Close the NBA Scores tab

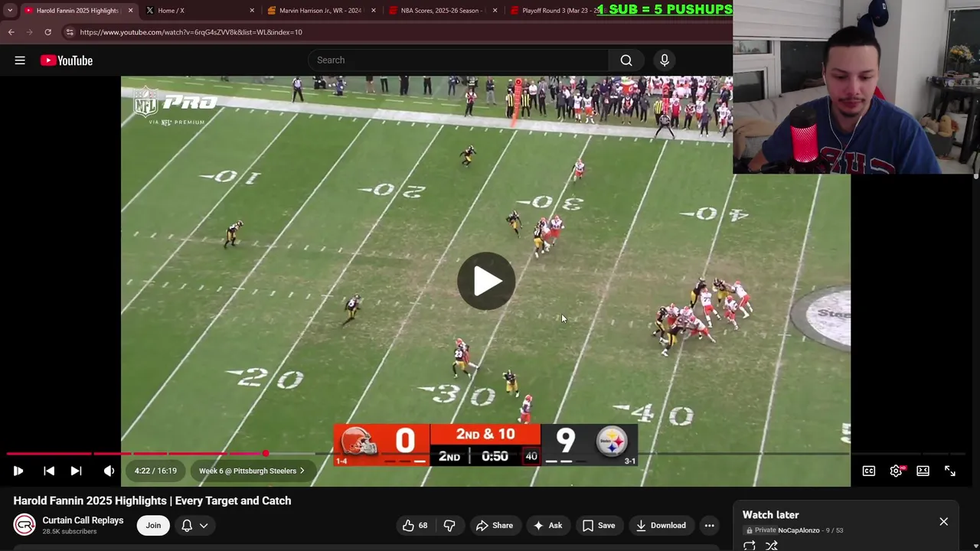click(x=495, y=11)
